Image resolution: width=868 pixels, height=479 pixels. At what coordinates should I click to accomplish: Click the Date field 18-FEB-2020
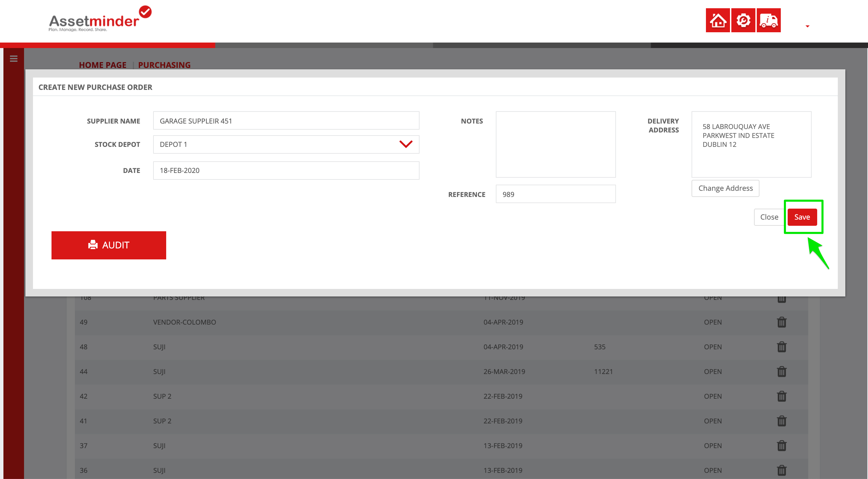point(286,171)
